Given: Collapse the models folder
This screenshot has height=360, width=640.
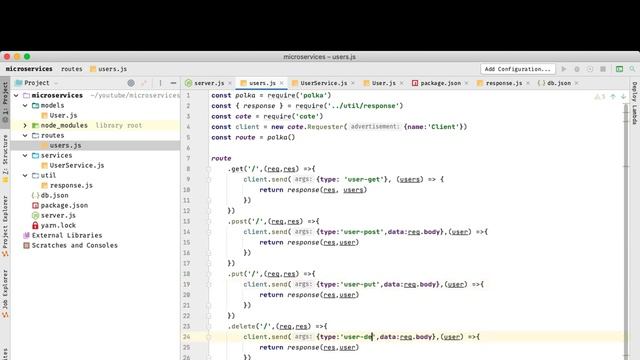Looking at the screenshot, I should coord(25,105).
